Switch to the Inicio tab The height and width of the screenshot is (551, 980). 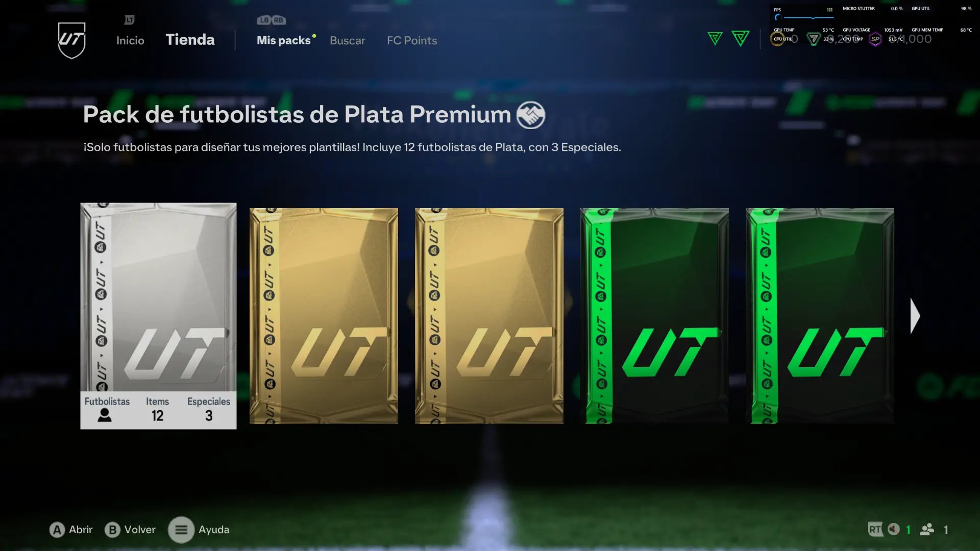pyautogui.click(x=130, y=41)
